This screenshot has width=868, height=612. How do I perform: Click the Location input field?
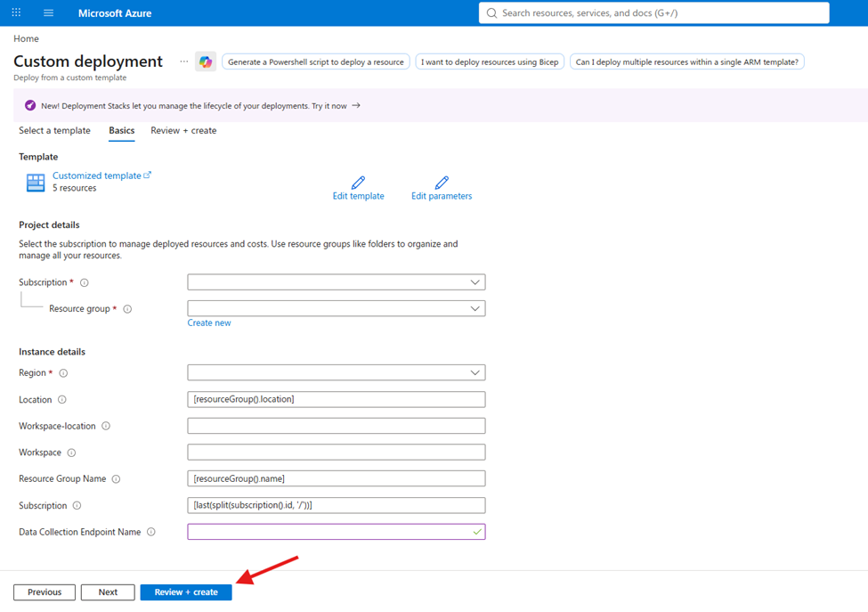[x=336, y=399]
